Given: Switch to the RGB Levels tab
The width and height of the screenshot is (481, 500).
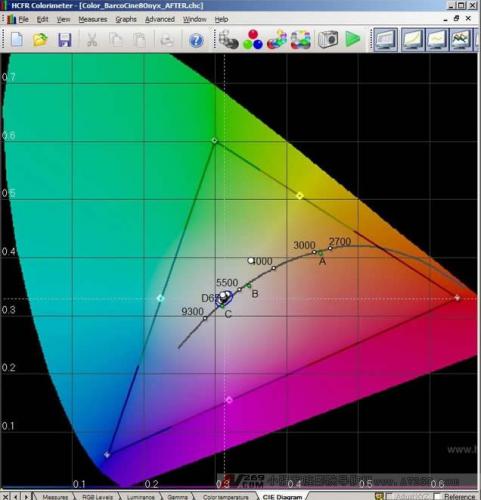Looking at the screenshot, I should pyautogui.click(x=97, y=497).
